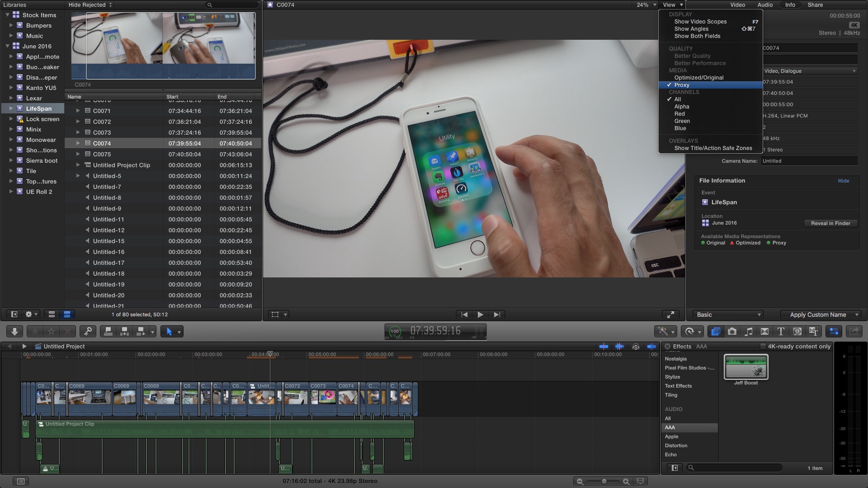
Task: Open the Basic metadata dropdown
Action: [x=728, y=314]
